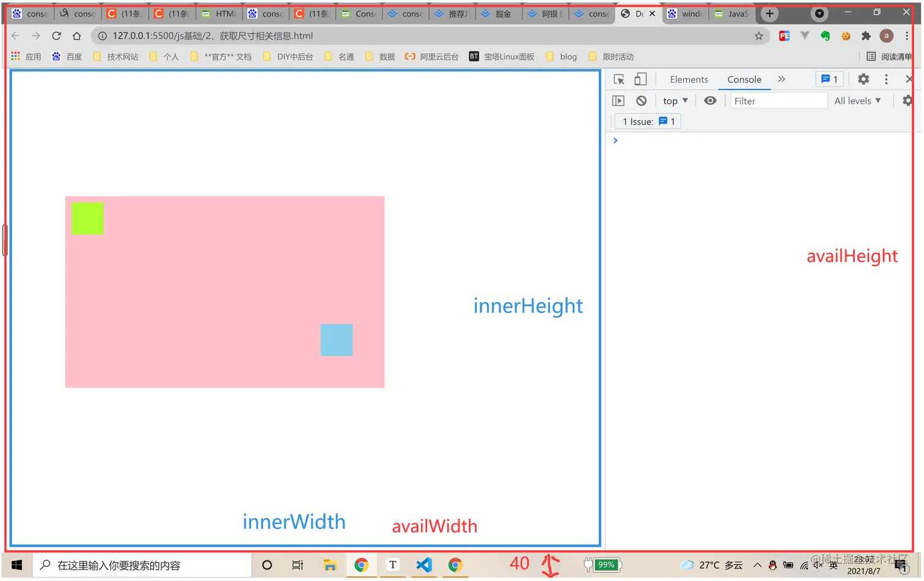Image resolution: width=924 pixels, height=581 pixels.
Task: Open the **官方** 文档 bookmark folder
Action: point(221,57)
